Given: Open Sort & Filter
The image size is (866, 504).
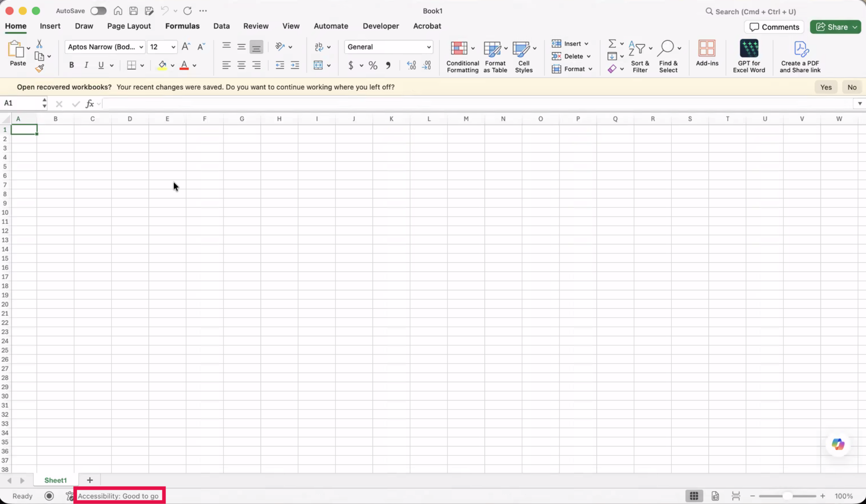Looking at the screenshot, I should tap(640, 57).
